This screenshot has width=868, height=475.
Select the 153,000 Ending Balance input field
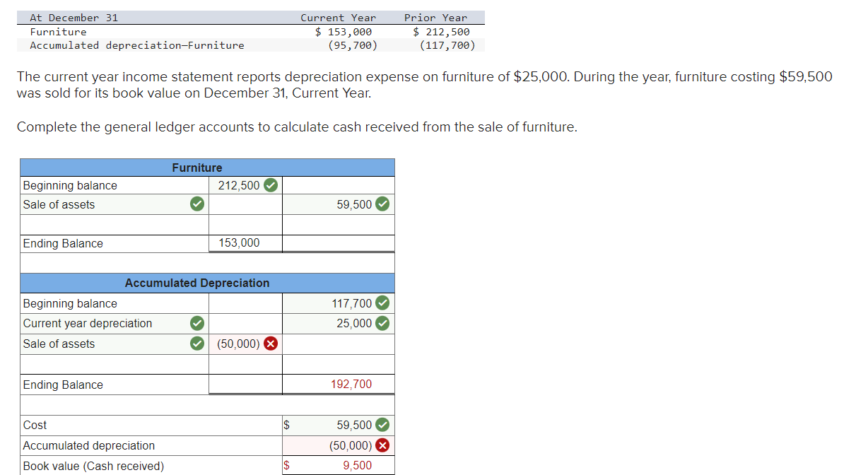245,242
